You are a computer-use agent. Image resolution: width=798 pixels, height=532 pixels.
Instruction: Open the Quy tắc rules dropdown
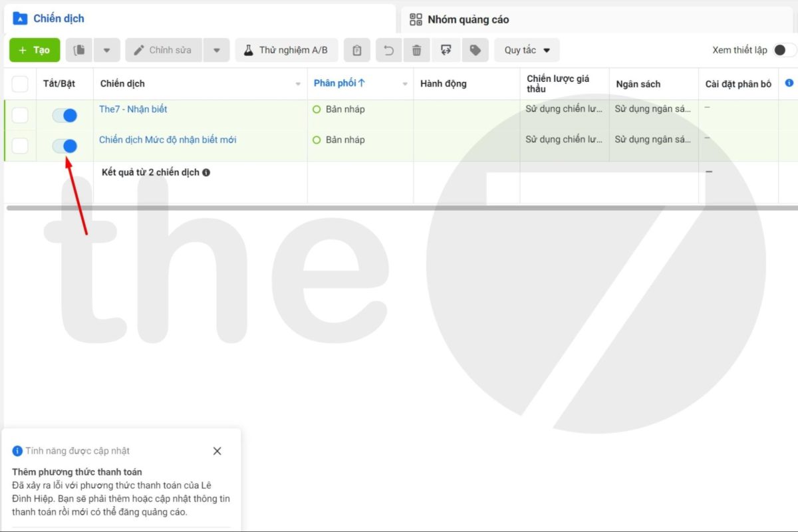[x=527, y=51]
